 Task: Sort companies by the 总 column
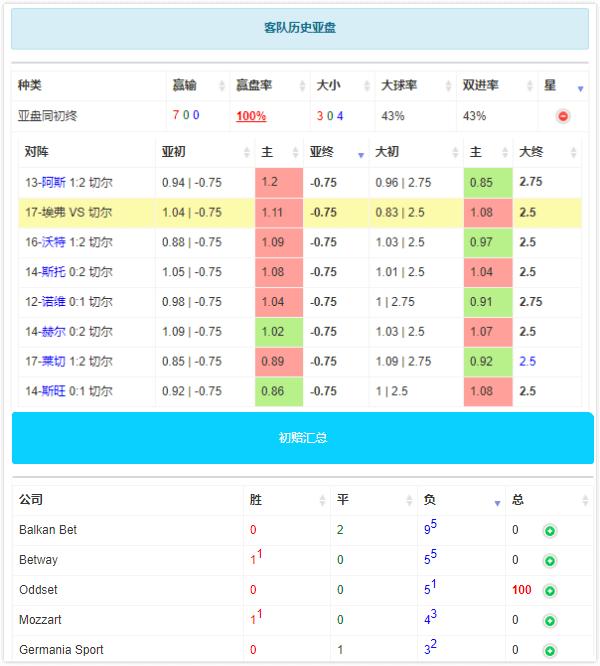tap(549, 500)
